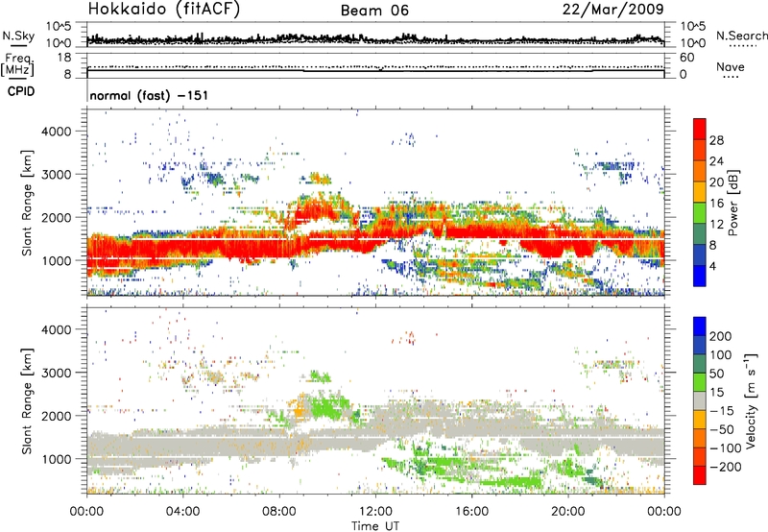The width and height of the screenshot is (768, 532).
Task: Pick the dark green 50–100 Velocity segment
Action: [x=700, y=364]
